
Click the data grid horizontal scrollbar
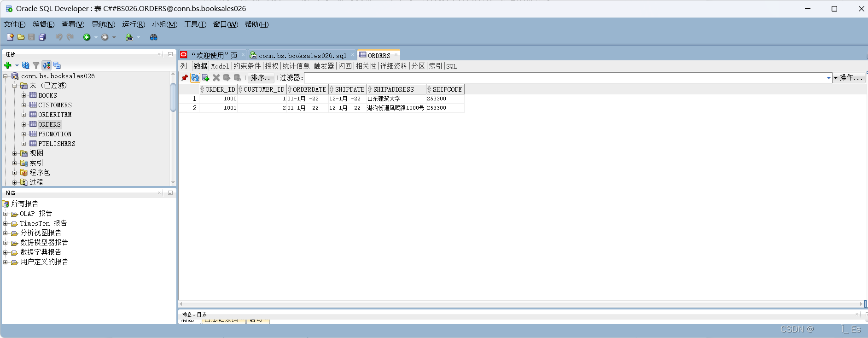coord(521,304)
